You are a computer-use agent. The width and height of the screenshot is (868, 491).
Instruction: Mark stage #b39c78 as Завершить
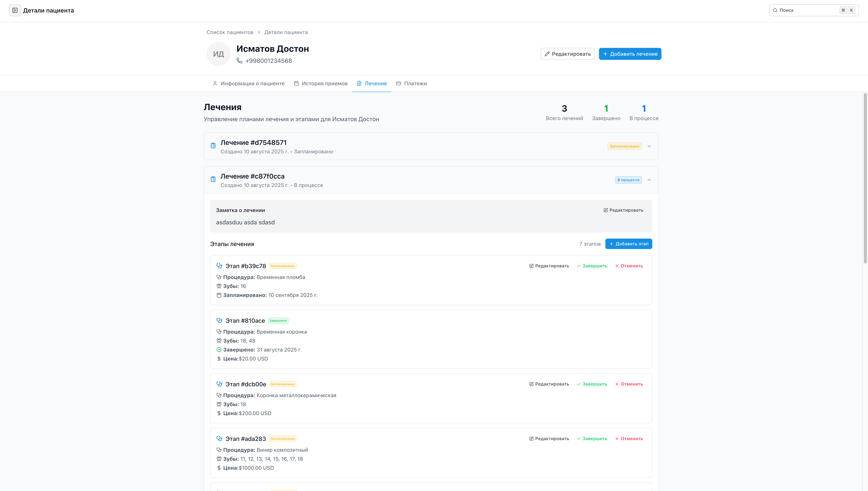tap(592, 266)
